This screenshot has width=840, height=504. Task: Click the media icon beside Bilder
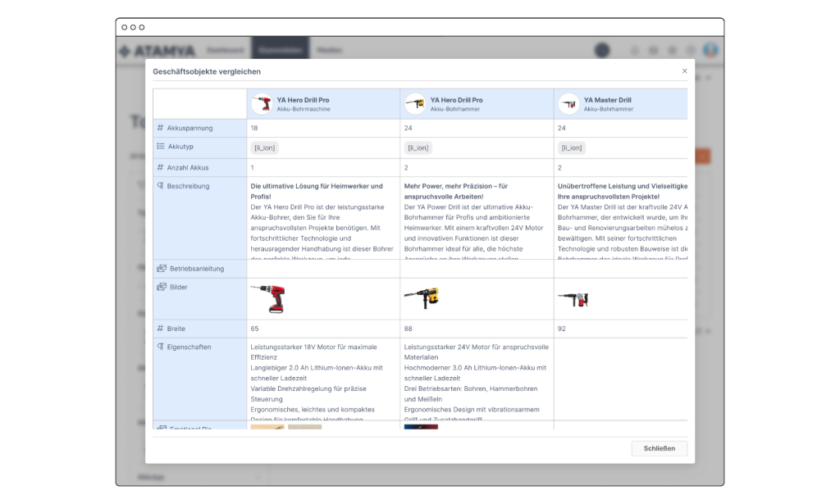point(162,287)
